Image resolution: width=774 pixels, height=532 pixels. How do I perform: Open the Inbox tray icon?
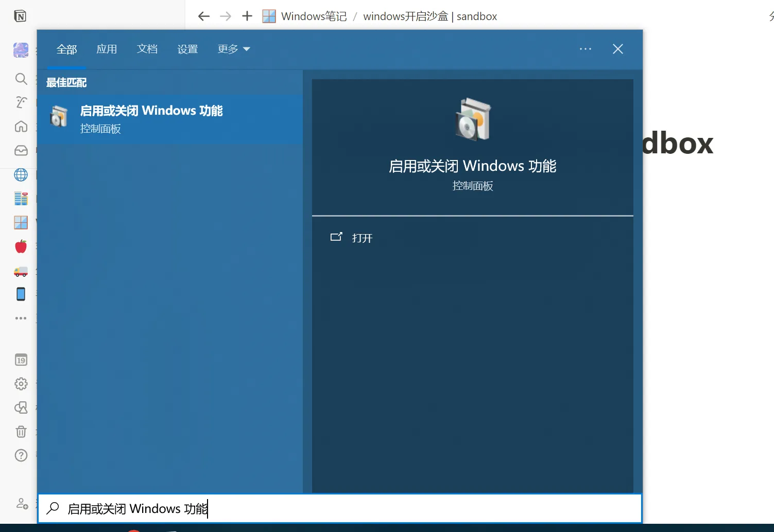[x=21, y=150]
